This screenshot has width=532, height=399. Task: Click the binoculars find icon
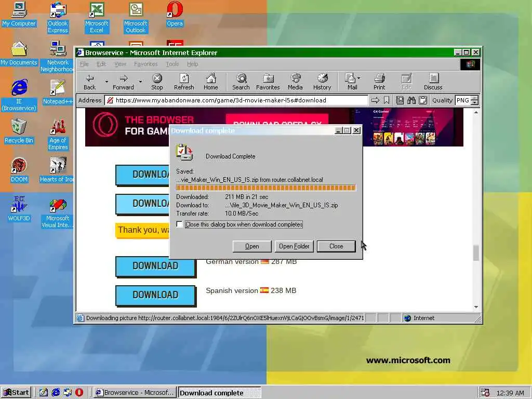(411, 100)
